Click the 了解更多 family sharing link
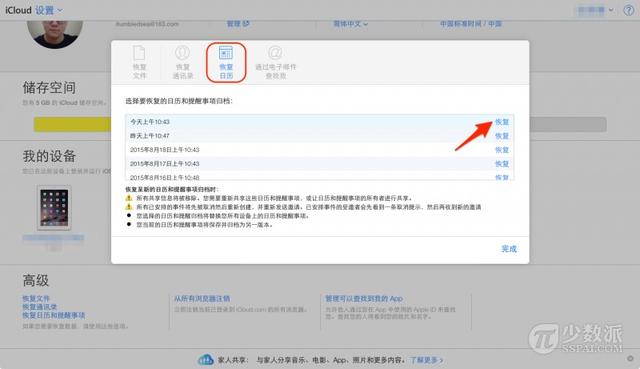The image size is (640, 369). pos(427,360)
